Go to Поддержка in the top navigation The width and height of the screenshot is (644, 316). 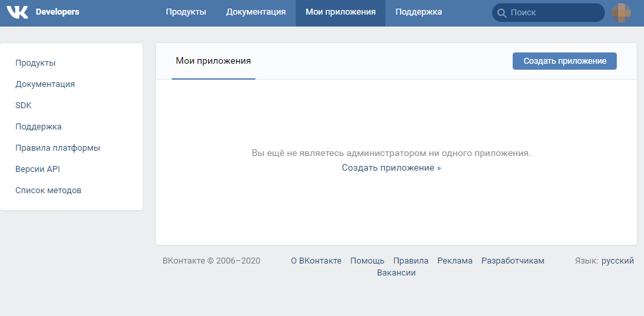click(419, 12)
